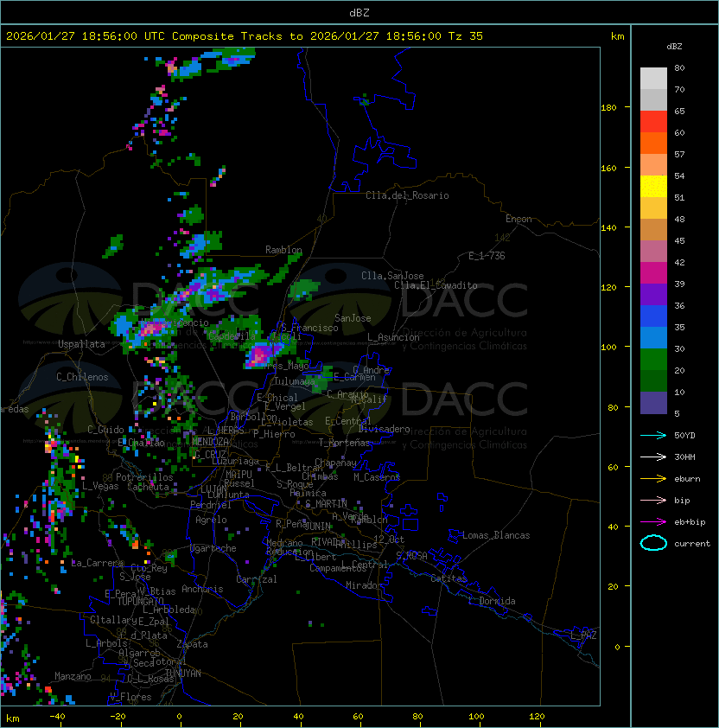The height and width of the screenshot is (728, 719).
Task: Click the 'eburn' legend label
Action: coord(687,478)
